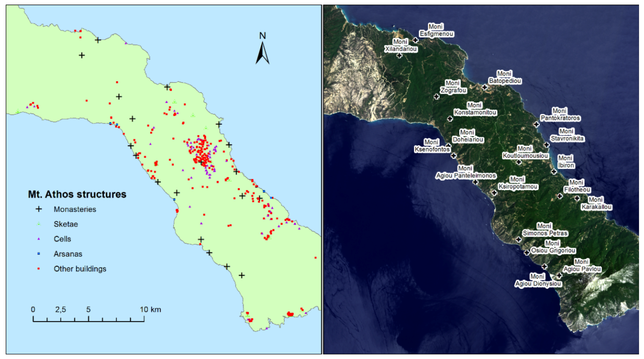Click the Other buildings red legend symbol
This screenshot has height=359, width=644.
click(x=39, y=269)
